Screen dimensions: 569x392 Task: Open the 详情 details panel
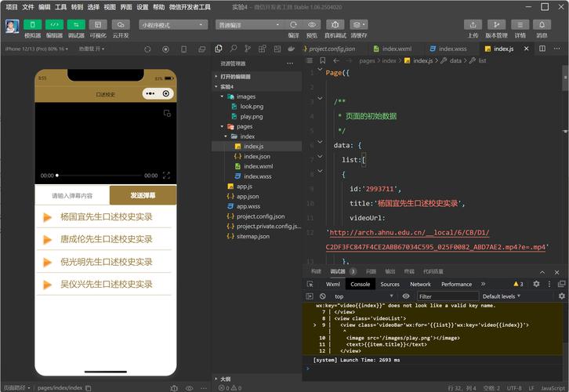point(520,24)
